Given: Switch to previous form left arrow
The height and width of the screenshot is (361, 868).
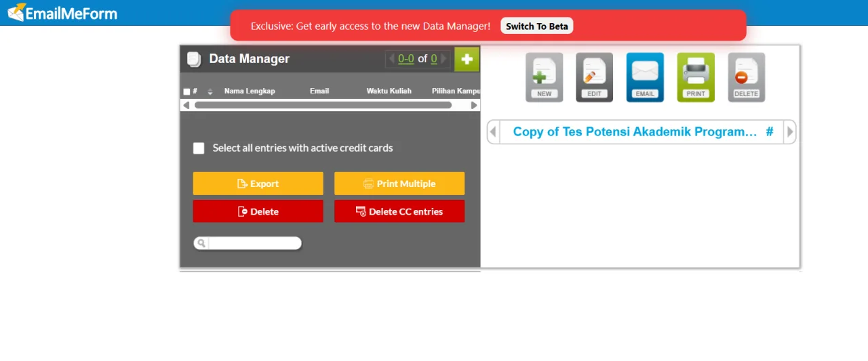Looking at the screenshot, I should point(494,132).
